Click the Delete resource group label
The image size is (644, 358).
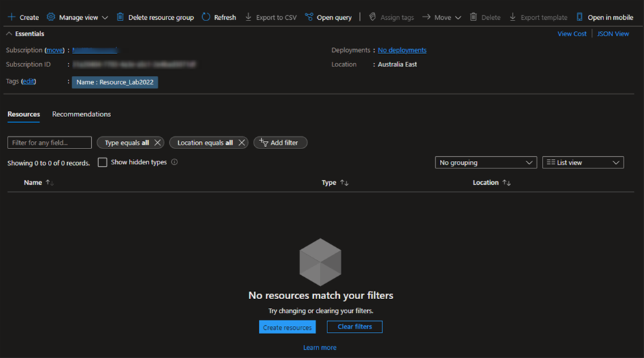(x=161, y=17)
